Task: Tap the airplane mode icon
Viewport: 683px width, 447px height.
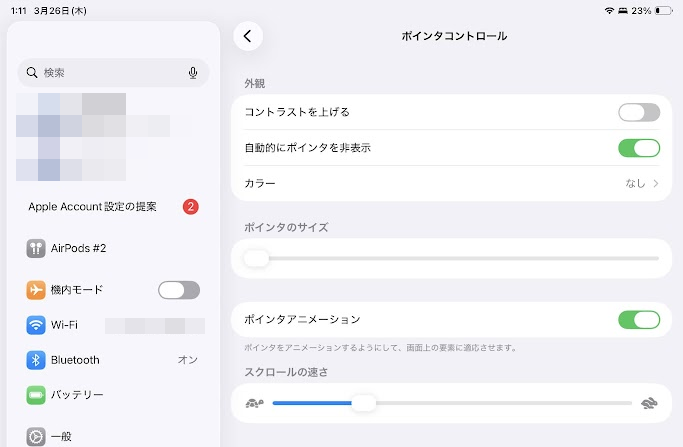Action: pyautogui.click(x=36, y=290)
